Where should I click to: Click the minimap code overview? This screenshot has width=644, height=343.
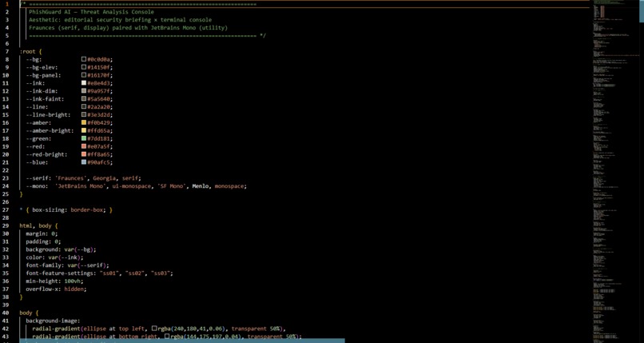coord(614,171)
